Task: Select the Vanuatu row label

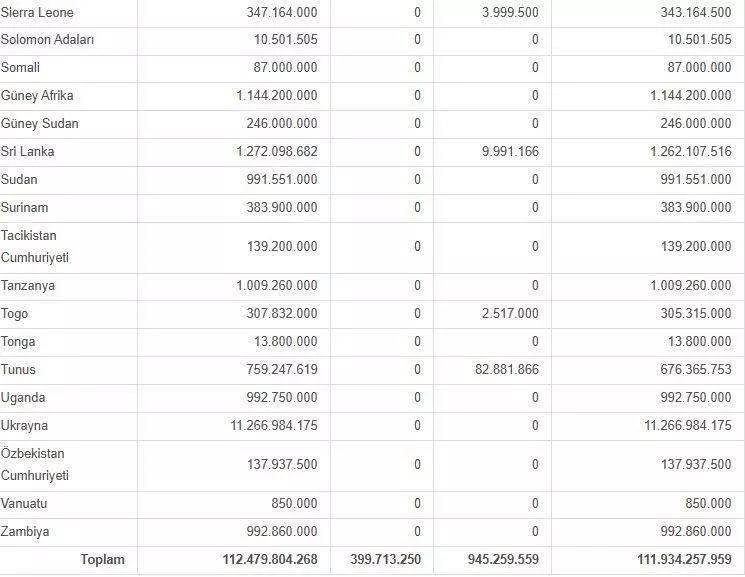Action: coord(25,504)
